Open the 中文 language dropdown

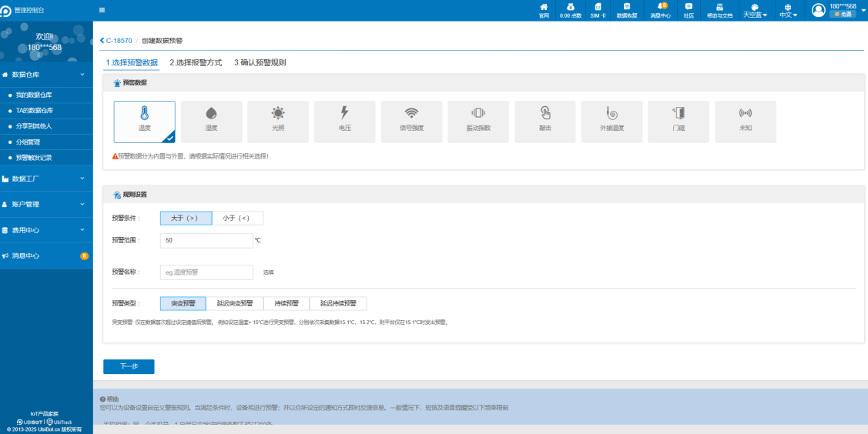point(788,11)
